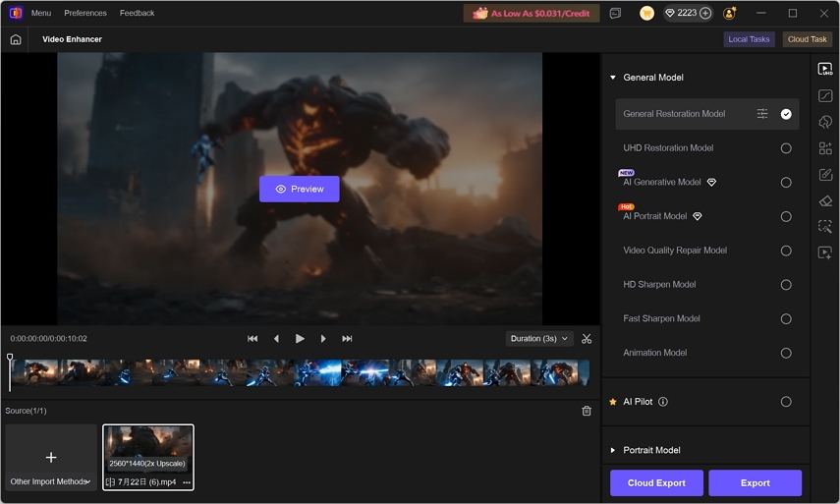Delete source with trash icon
Image resolution: width=840 pixels, height=504 pixels.
587,411
